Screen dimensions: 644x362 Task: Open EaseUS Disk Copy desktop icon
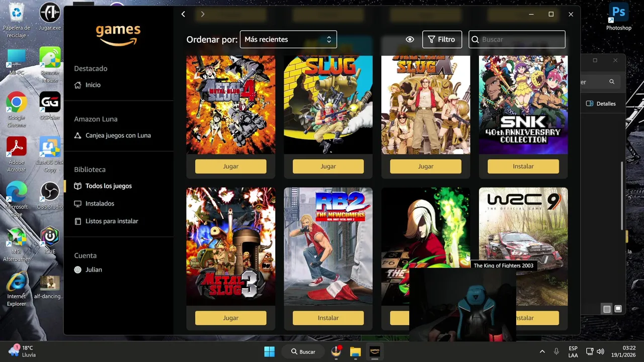click(50, 154)
